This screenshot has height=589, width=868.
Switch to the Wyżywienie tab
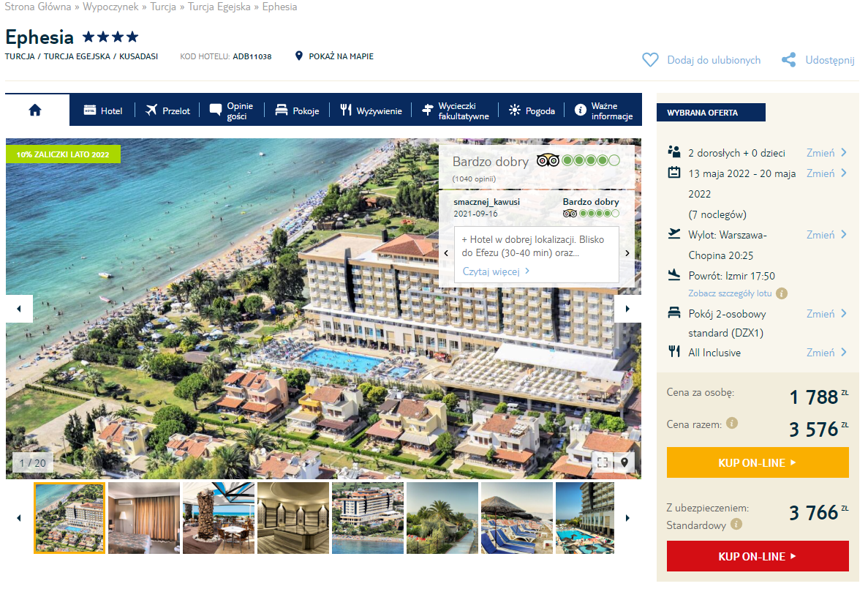371,110
